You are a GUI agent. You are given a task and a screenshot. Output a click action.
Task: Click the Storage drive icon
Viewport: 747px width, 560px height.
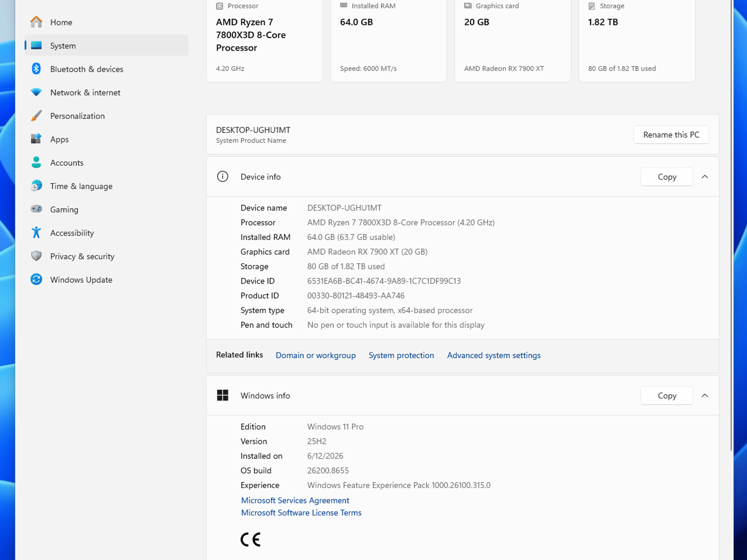592,6
